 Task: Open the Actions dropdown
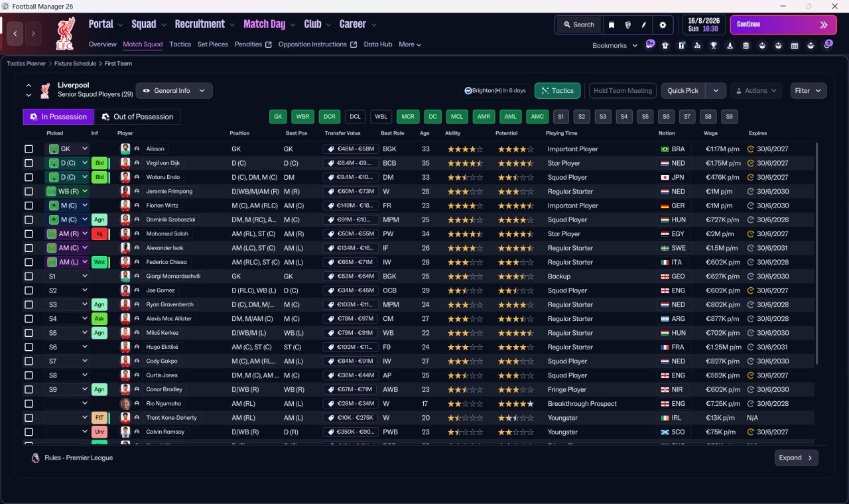pyautogui.click(x=756, y=91)
